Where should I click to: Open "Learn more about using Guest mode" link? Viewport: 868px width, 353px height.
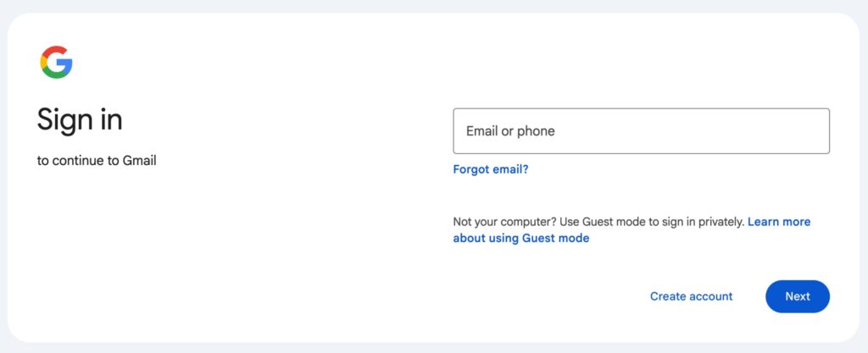(x=778, y=222)
